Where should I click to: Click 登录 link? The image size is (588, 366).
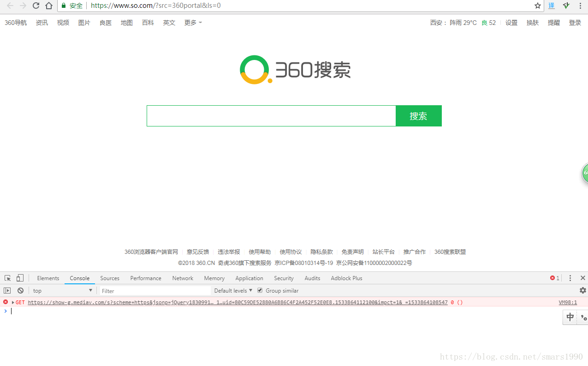(x=575, y=23)
